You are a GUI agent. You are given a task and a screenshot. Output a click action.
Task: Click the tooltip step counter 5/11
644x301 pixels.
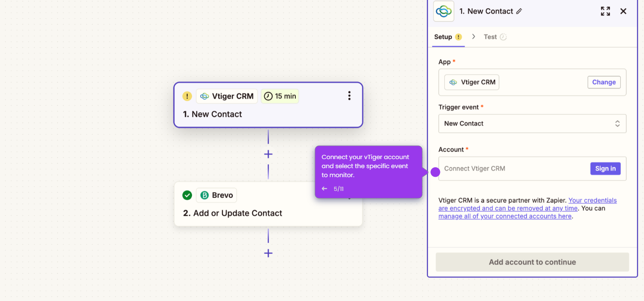[x=338, y=189]
